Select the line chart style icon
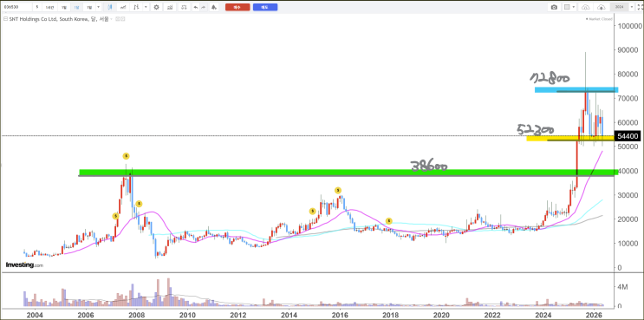This screenshot has height=320, width=644. [123, 7]
